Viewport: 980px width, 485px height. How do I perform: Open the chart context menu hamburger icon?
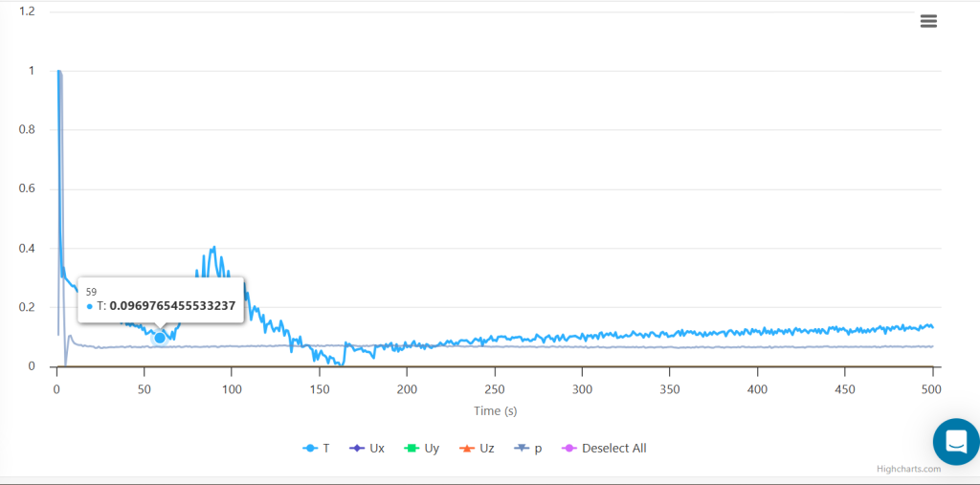tap(927, 22)
